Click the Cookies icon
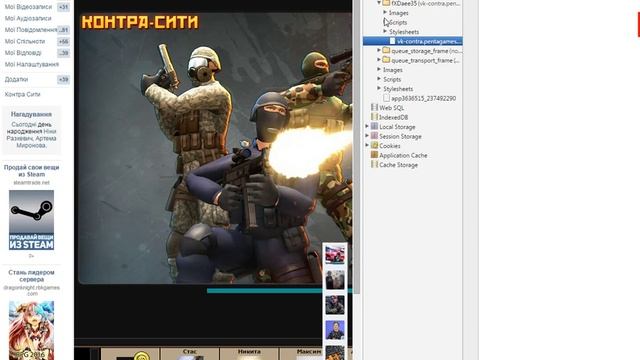Screen dimensions: 640x360 click(374, 145)
